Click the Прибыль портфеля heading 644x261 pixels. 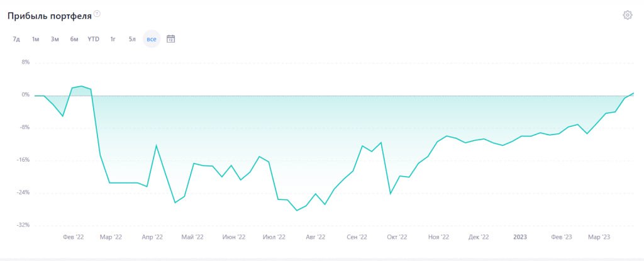tap(49, 16)
